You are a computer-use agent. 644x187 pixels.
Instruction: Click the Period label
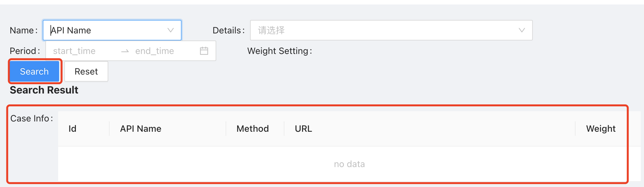pyautogui.click(x=25, y=51)
